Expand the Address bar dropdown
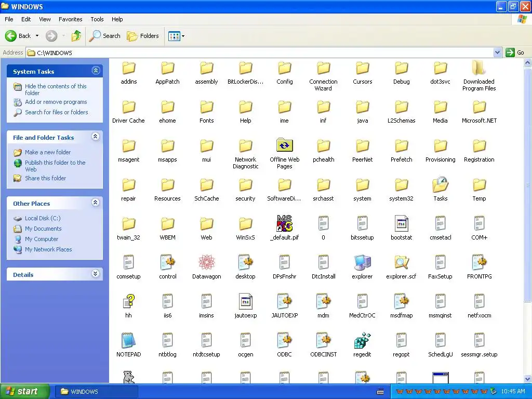The height and width of the screenshot is (399, 532). tap(497, 52)
